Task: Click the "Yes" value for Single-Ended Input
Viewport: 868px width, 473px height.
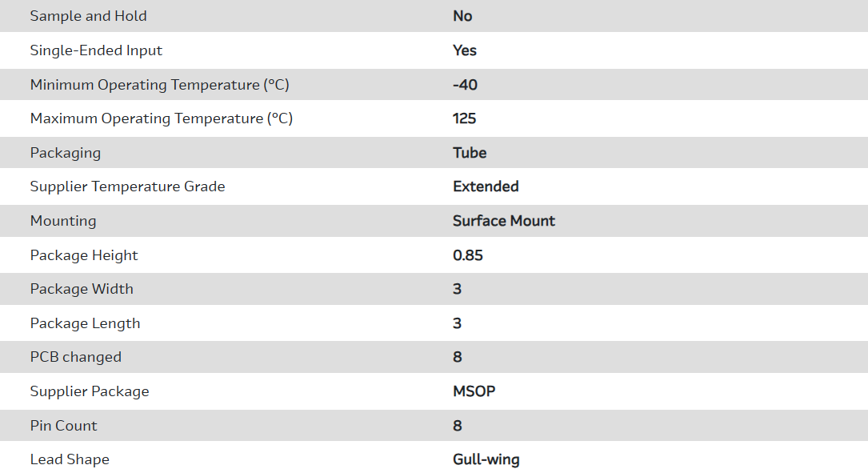Action: (x=464, y=50)
